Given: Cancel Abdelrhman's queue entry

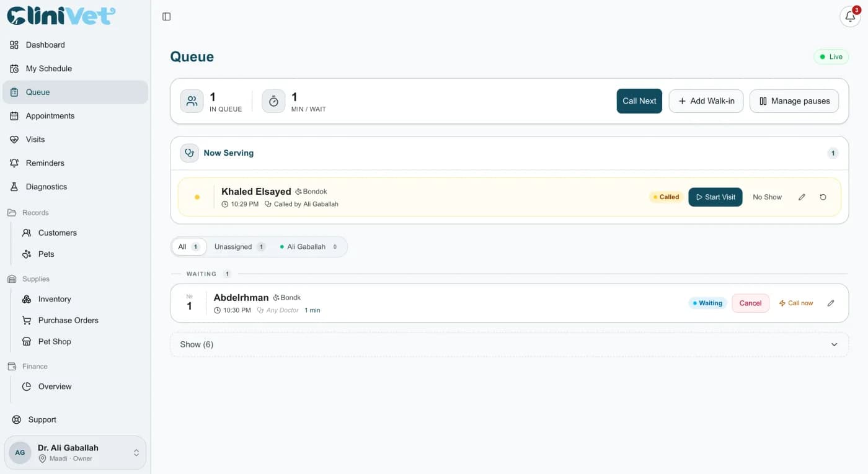Looking at the screenshot, I should point(750,303).
